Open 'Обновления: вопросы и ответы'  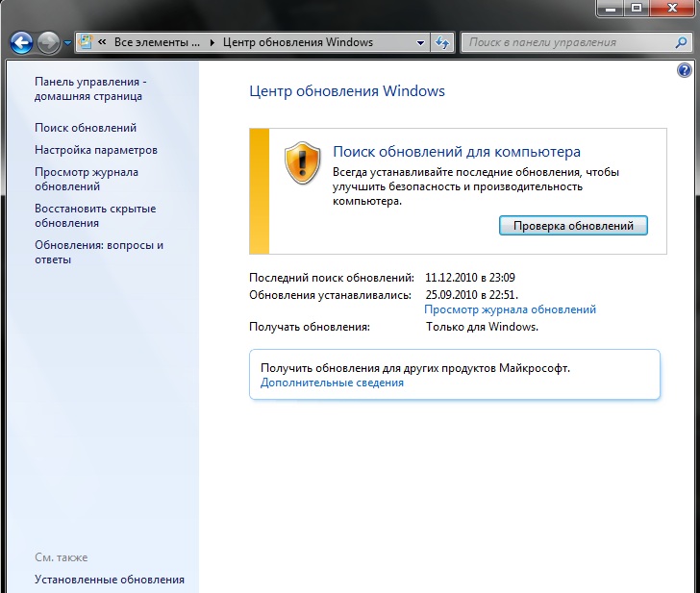click(99, 252)
